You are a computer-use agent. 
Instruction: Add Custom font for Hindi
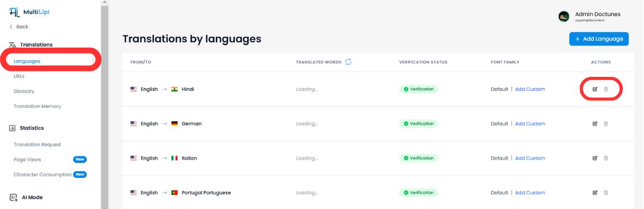pos(530,89)
